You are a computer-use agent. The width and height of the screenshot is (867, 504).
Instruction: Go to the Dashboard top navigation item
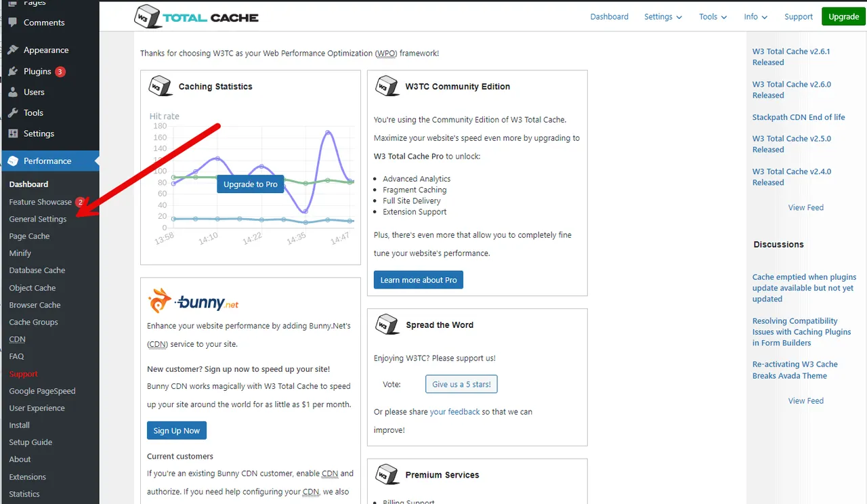tap(610, 17)
